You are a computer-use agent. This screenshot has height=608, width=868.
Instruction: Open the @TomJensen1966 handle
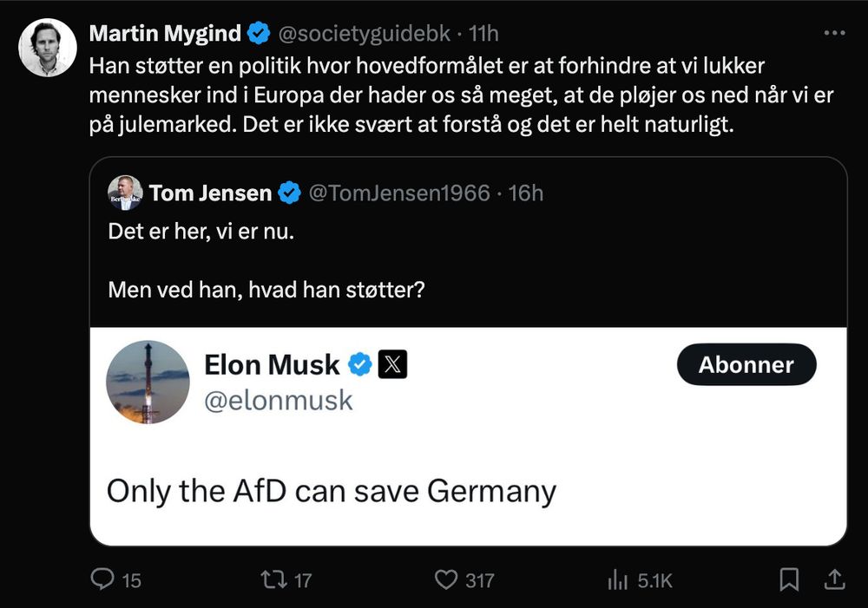point(399,193)
